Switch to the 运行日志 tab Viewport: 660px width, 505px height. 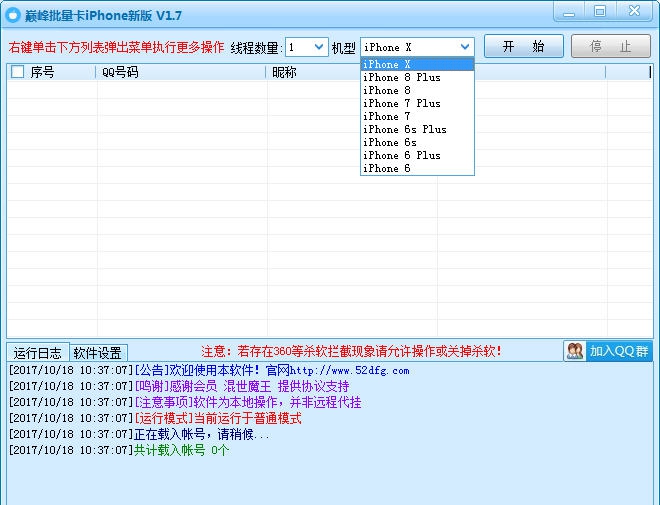38,353
